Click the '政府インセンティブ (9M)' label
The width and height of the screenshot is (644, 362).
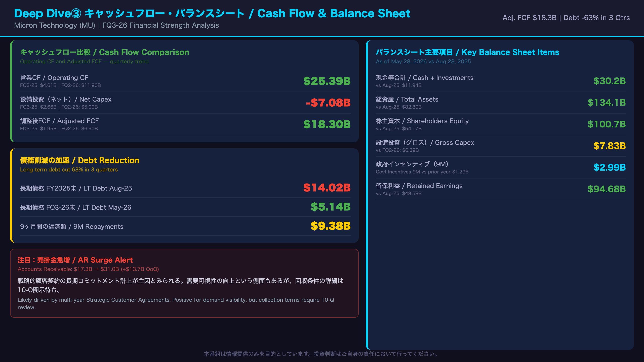412,164
